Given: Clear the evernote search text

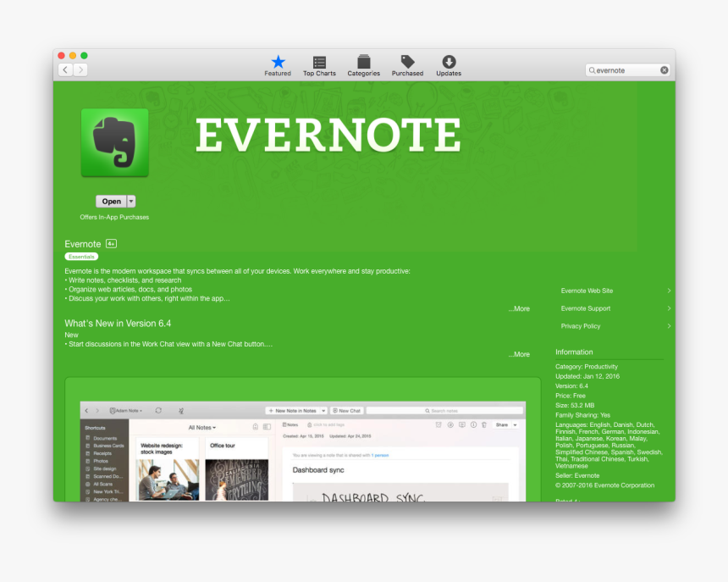Looking at the screenshot, I should click(665, 70).
